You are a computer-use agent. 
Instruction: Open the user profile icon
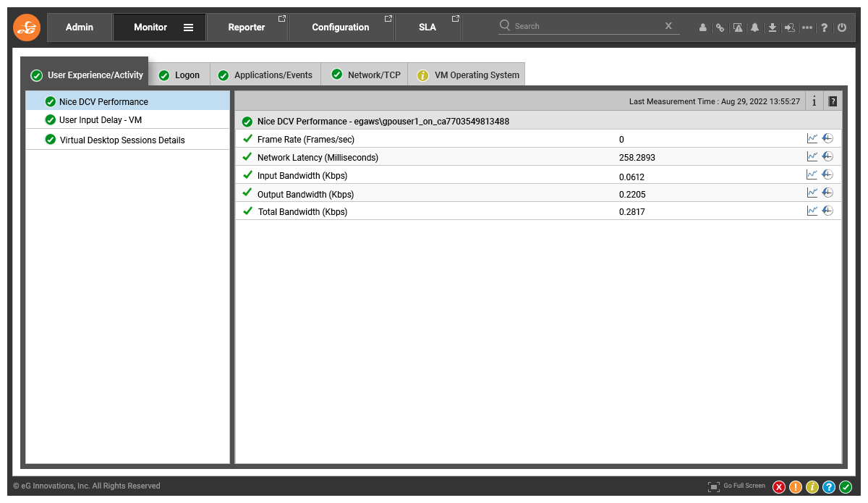[702, 28]
